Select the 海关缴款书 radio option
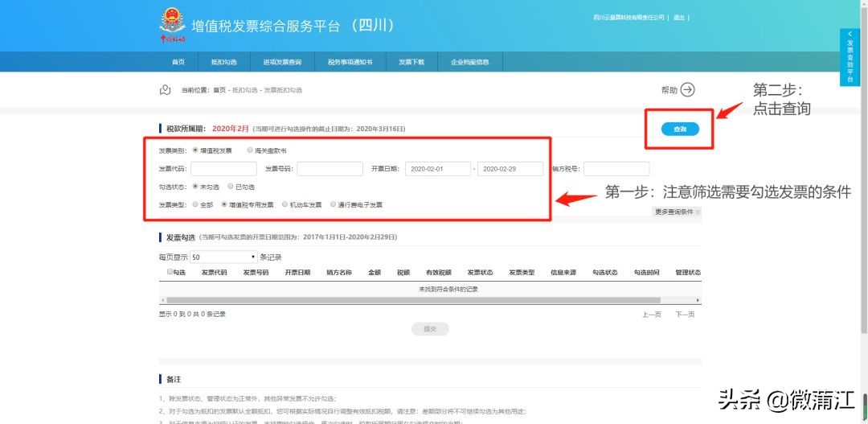 coord(250,150)
